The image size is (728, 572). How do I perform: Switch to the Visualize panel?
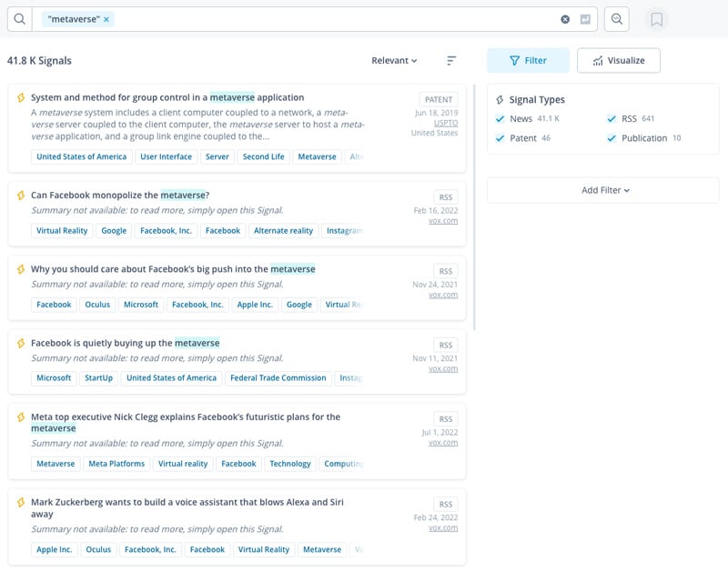tap(619, 60)
